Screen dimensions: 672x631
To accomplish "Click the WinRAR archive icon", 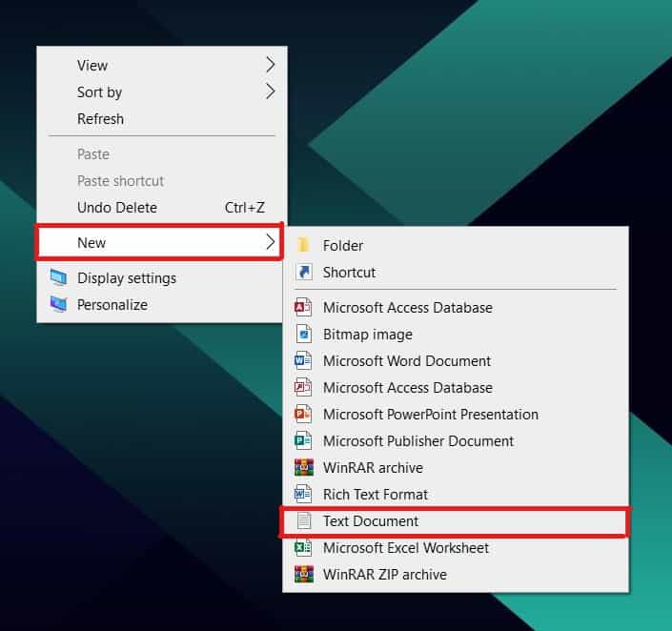I will [304, 467].
